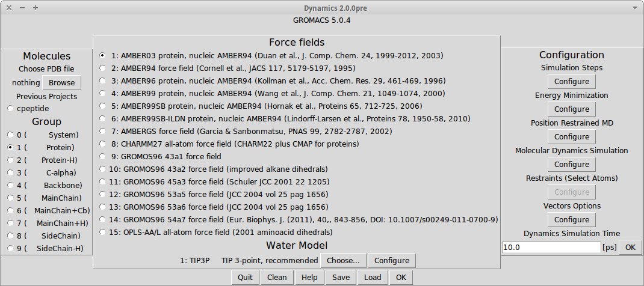
Task: Configure the water model
Action: point(392,261)
